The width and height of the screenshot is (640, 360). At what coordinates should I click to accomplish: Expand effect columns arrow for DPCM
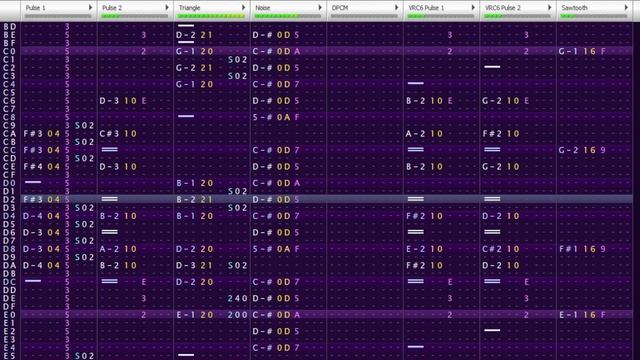pos(396,7)
